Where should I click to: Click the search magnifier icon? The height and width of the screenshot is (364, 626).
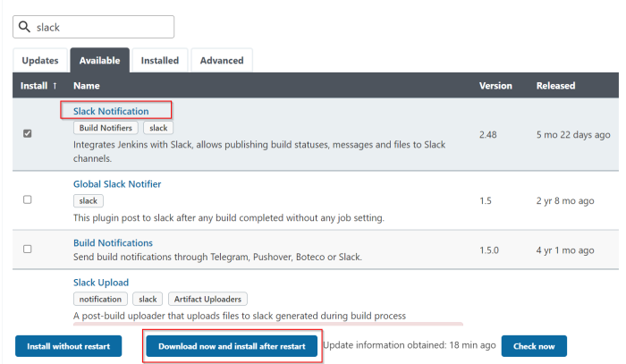click(24, 27)
